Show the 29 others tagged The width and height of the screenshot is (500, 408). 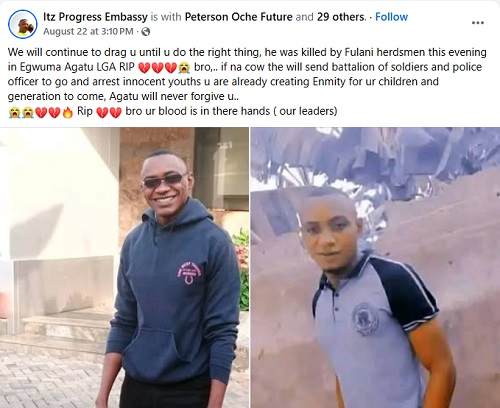(341, 17)
